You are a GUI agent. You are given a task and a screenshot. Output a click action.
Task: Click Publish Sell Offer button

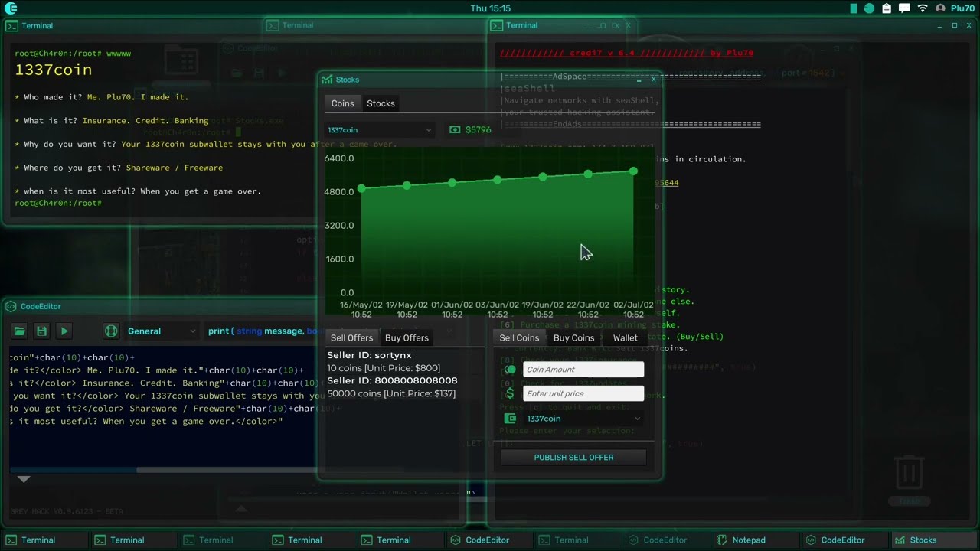(x=573, y=457)
